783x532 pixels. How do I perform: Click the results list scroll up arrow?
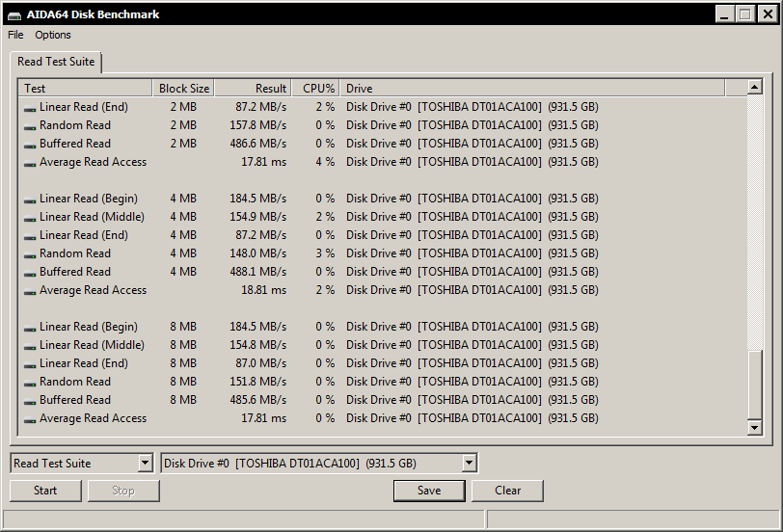click(x=754, y=88)
